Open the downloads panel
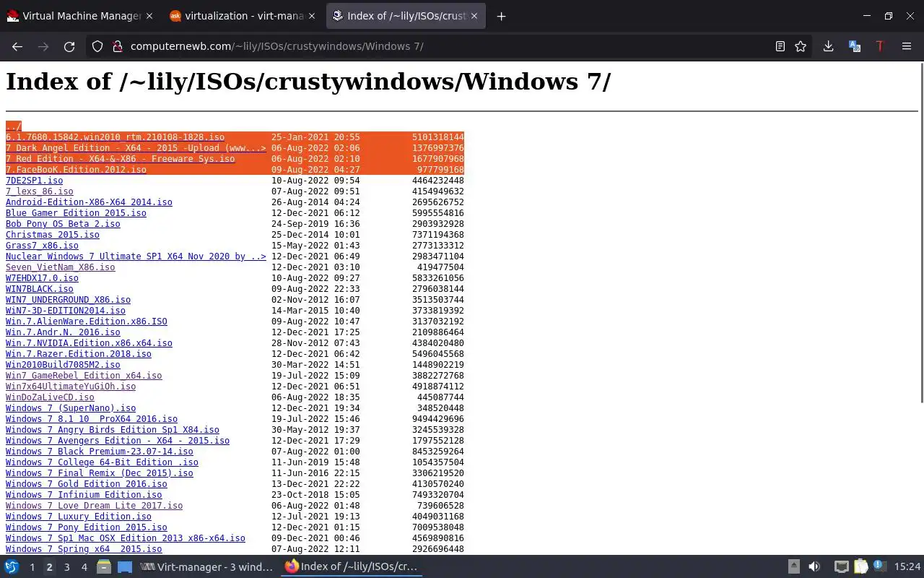The height and width of the screenshot is (578, 924). (x=828, y=46)
